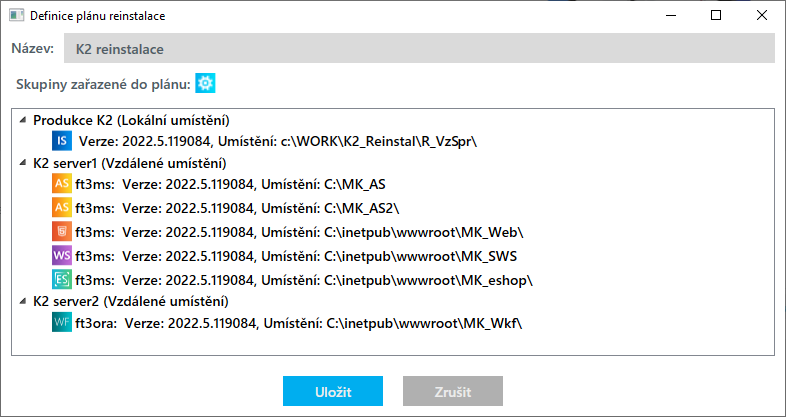Screen dimensions: 786x417
Task: Click the orange AS icon for C:\MK_AS
Action: (x=62, y=185)
